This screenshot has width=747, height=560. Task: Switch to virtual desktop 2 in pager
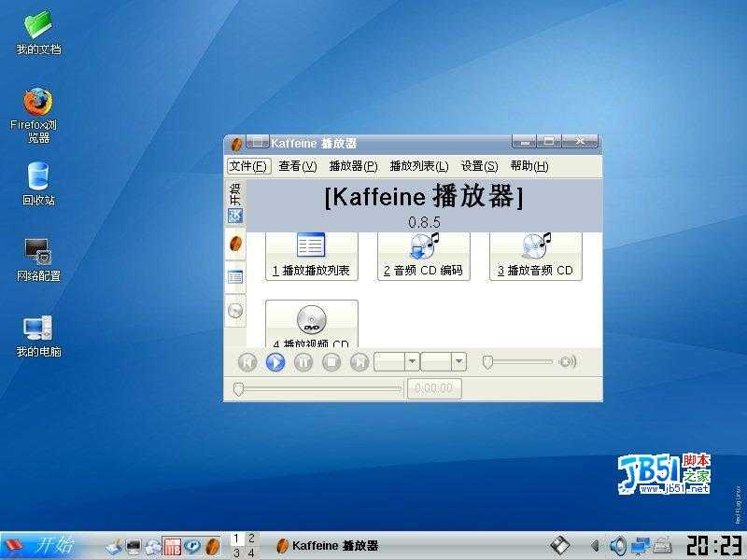(x=251, y=539)
